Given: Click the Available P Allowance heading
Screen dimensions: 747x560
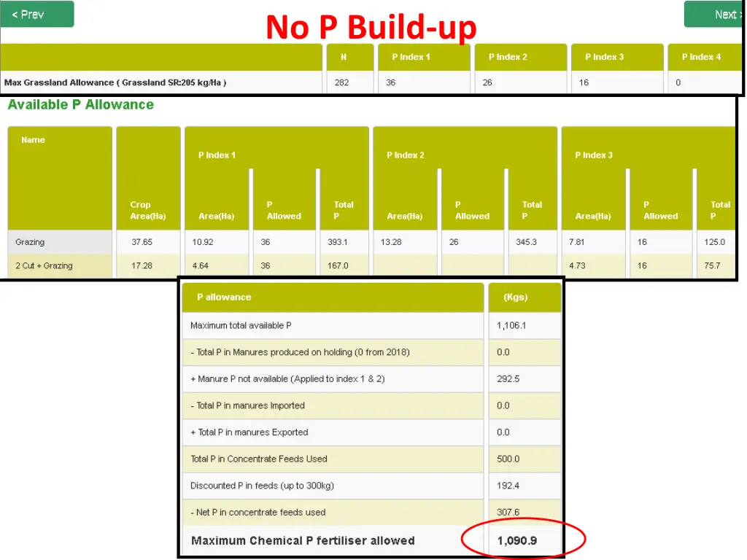Looking at the screenshot, I should coord(80,105).
